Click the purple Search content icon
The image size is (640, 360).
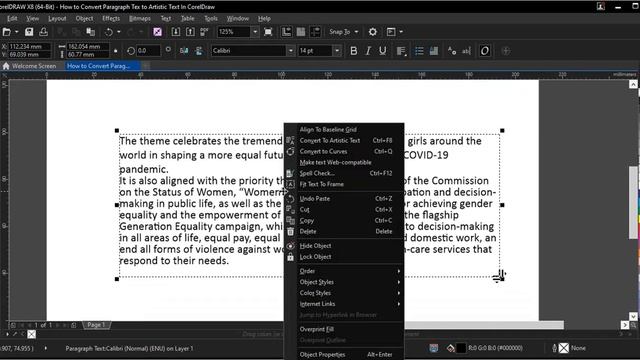click(158, 32)
